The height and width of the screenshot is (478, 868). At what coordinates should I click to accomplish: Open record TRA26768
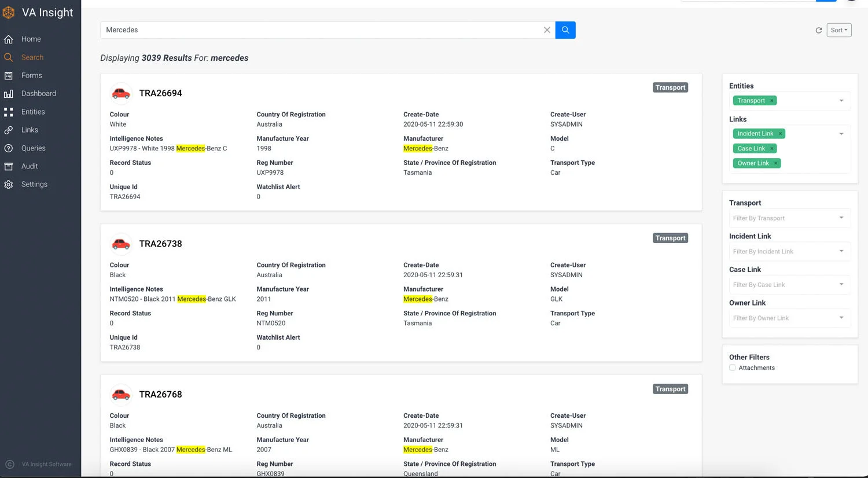[160, 395]
